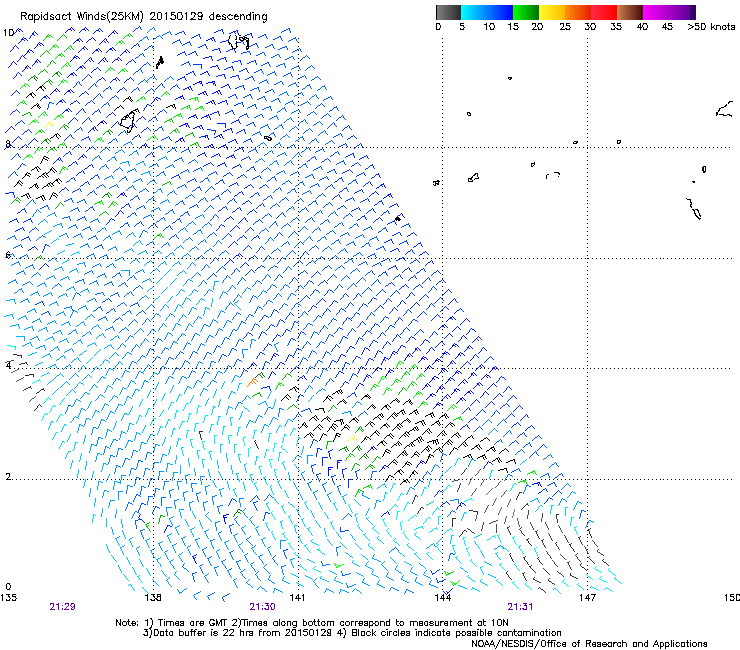Click the cyan-to-blue 5-15 knots color segment
The width and height of the screenshot is (740, 650).
coord(487,12)
